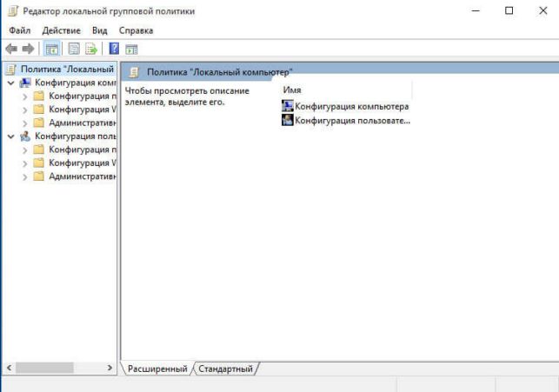The height and width of the screenshot is (392, 559).
Task: Switch to the Расширенный tab
Action: coord(157,369)
